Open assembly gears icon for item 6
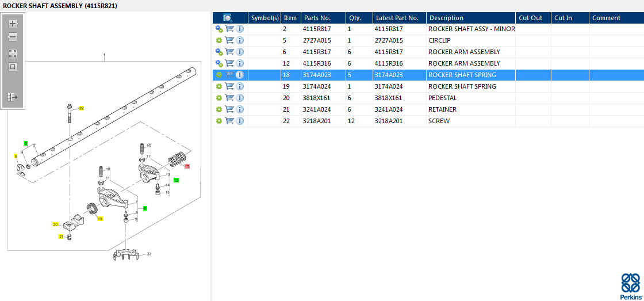This screenshot has height=301, width=644. (x=219, y=52)
